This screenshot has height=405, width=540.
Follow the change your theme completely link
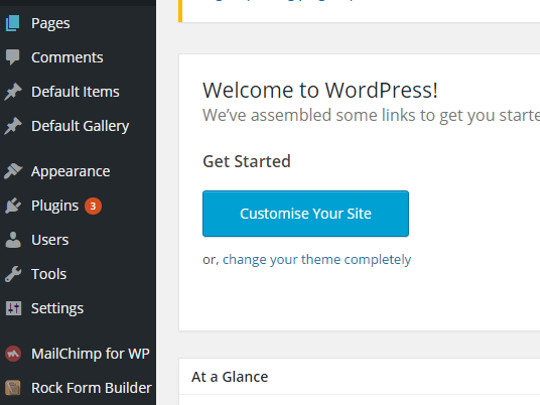pyautogui.click(x=317, y=260)
